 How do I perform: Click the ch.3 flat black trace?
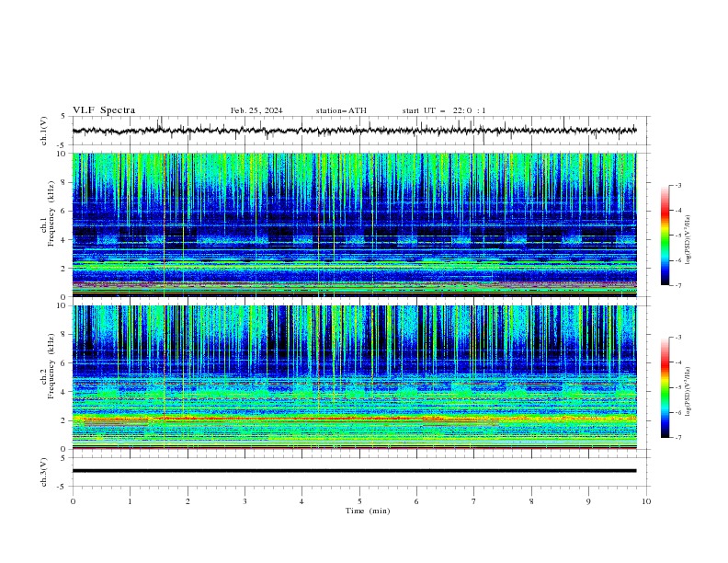[354, 471]
